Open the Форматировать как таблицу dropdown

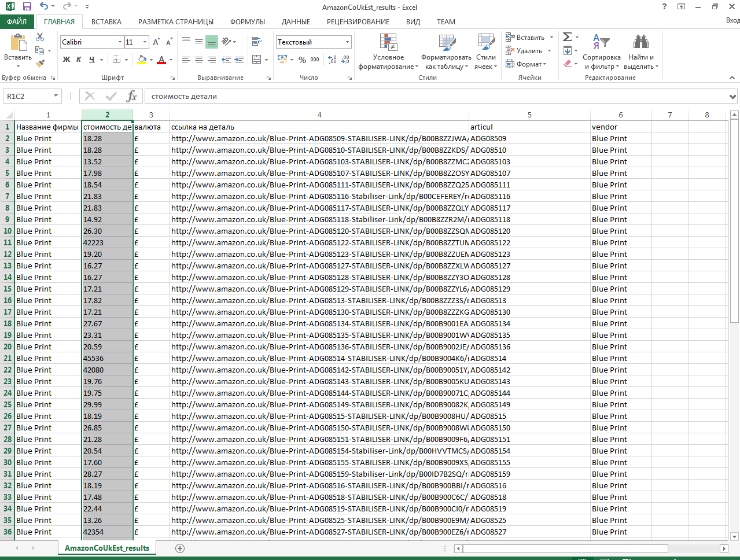[x=446, y=51]
